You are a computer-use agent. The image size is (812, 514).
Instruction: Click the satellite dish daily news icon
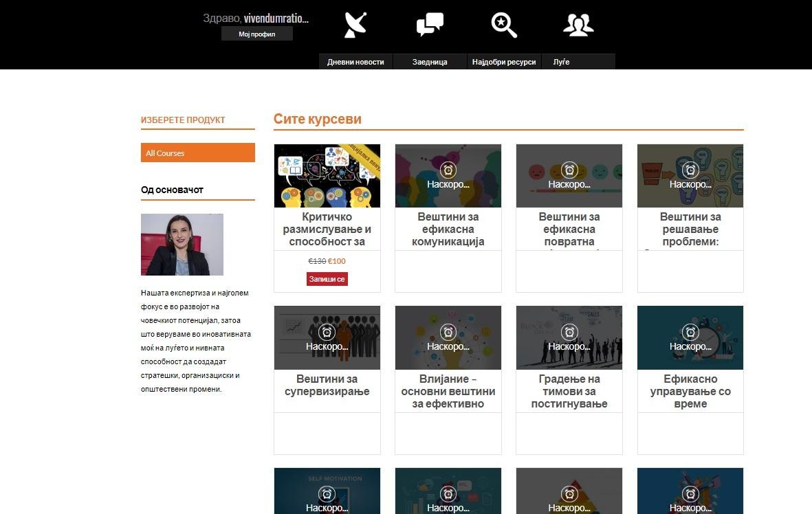coord(355,25)
